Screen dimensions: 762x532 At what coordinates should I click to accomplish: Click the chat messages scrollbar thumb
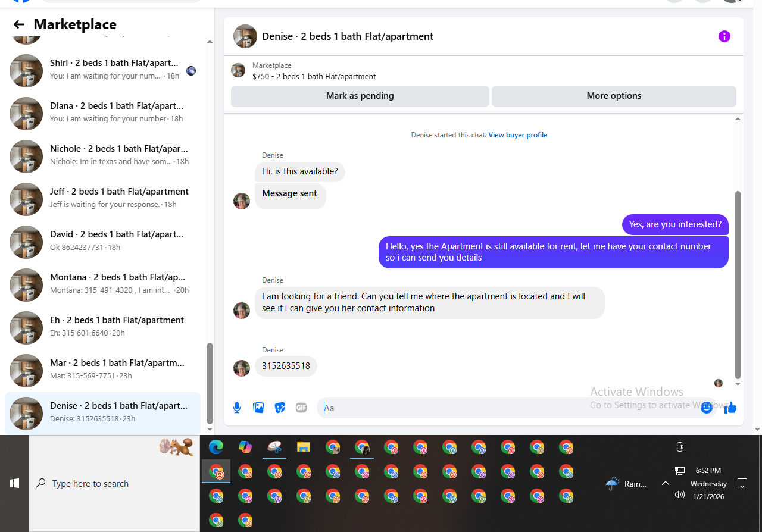738,284
